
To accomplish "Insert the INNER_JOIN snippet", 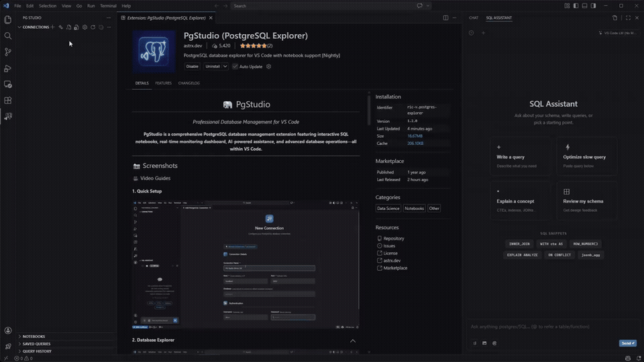I will click(519, 244).
